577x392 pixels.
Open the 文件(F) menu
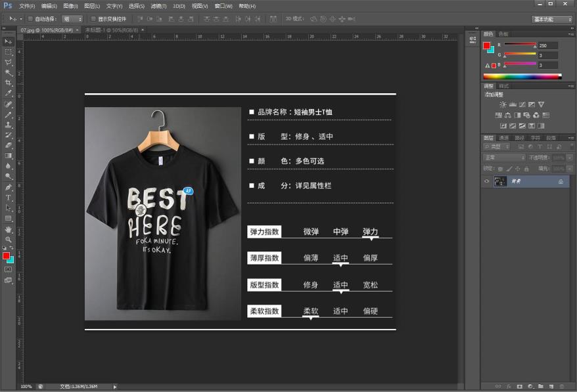(27, 7)
